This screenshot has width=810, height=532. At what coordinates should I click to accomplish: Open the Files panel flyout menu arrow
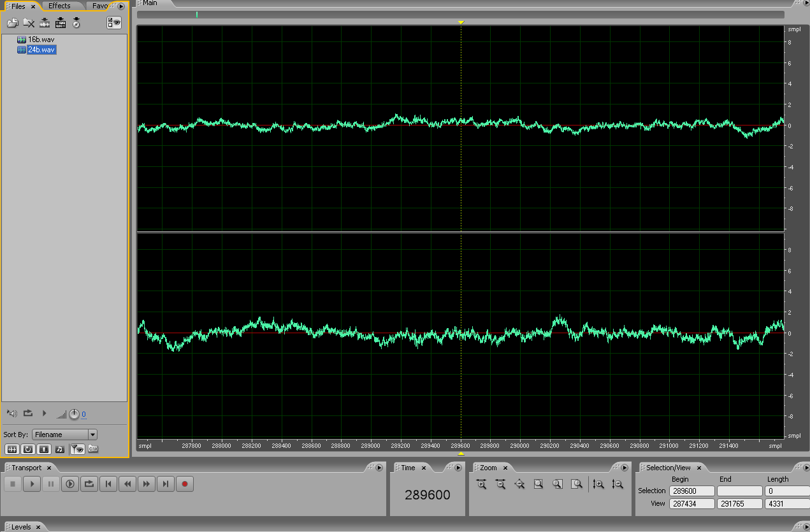(x=121, y=6)
